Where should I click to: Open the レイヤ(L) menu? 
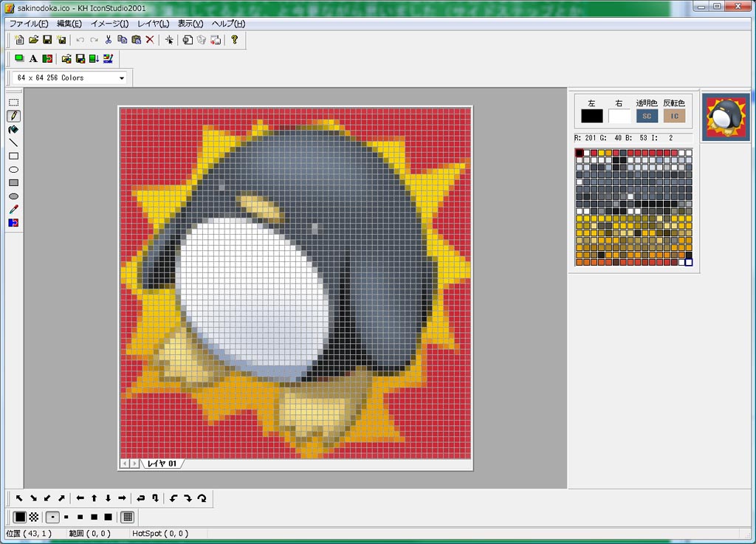pos(154,23)
